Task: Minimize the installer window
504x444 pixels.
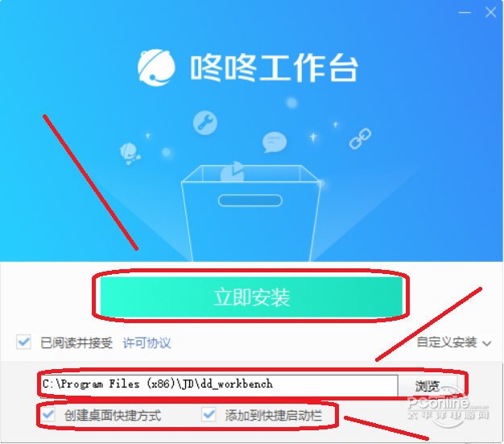Action: pyautogui.click(x=465, y=13)
